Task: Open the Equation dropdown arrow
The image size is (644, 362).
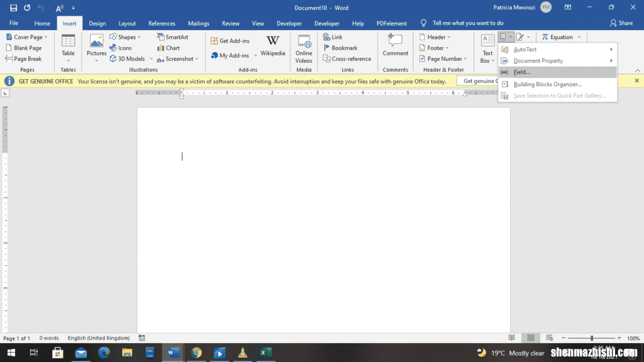Action: click(x=579, y=37)
